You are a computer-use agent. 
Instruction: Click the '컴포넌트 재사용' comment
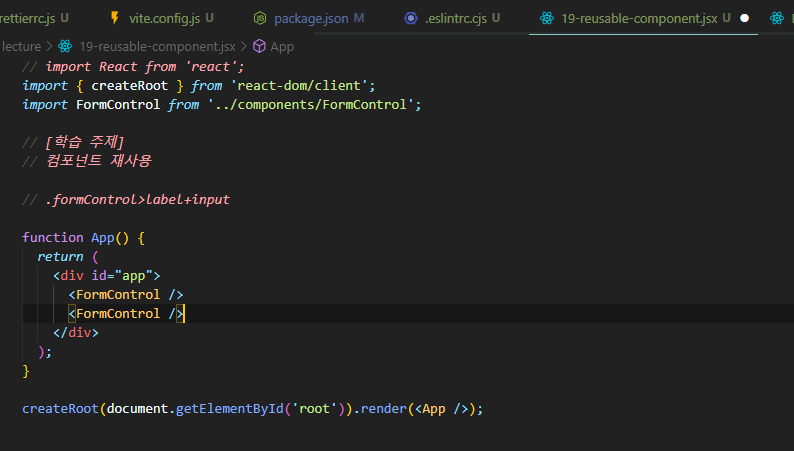coord(87,161)
